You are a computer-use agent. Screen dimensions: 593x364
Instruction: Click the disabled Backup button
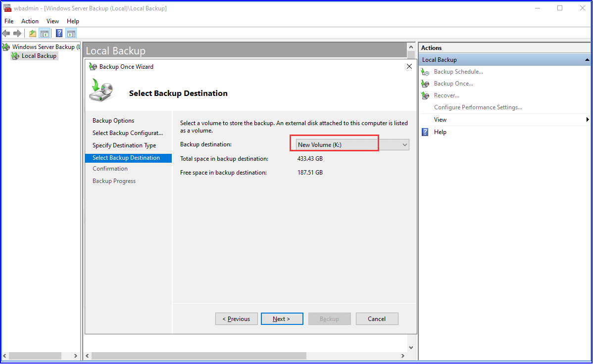[329, 318]
